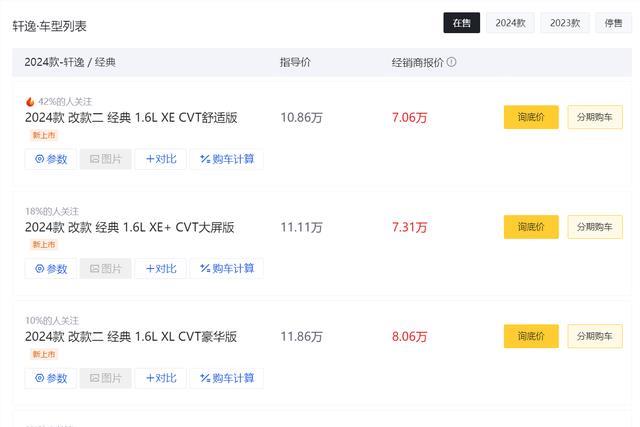Image resolution: width=640 pixels, height=427 pixels.
Task: Click the flame icon next to 42%的人关注
Action: coord(30,102)
